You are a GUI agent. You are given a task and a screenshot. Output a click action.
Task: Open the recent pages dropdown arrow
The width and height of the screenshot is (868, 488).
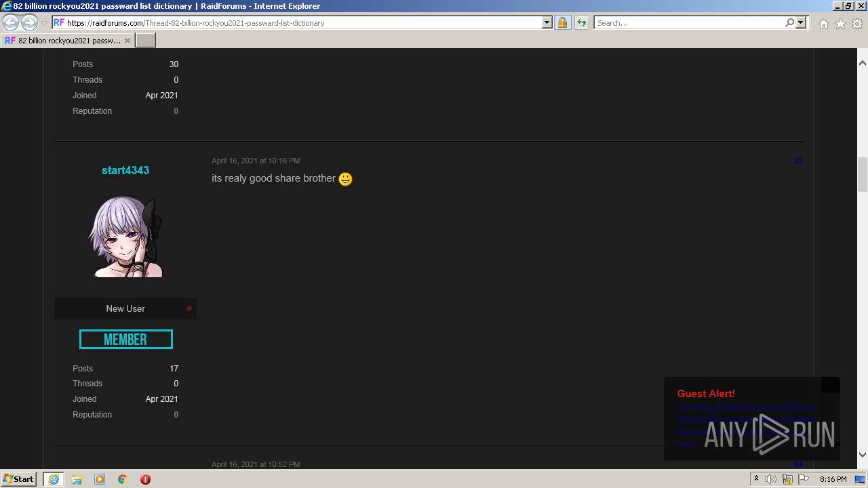tap(45, 23)
